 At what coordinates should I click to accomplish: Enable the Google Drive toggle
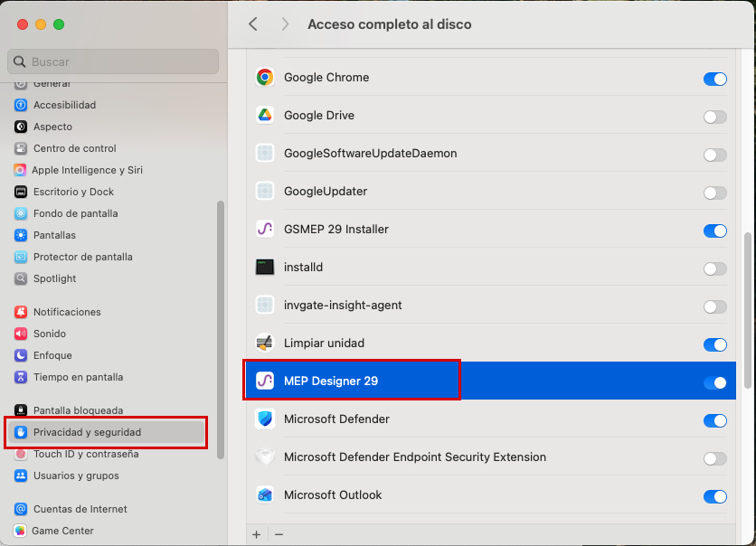714,117
